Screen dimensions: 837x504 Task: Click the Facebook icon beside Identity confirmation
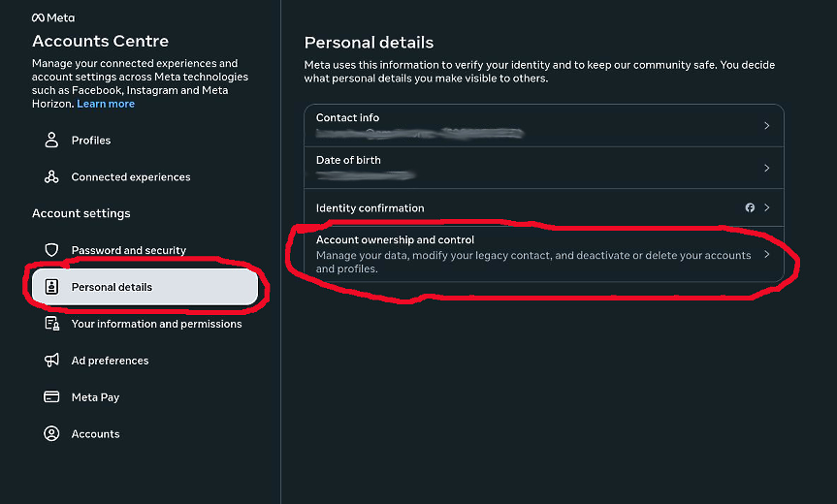point(750,207)
